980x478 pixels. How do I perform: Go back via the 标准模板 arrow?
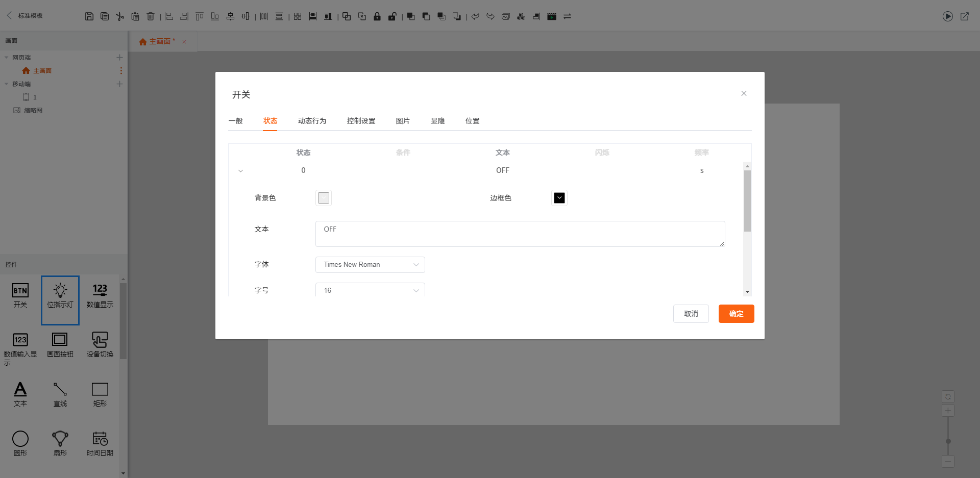9,15
